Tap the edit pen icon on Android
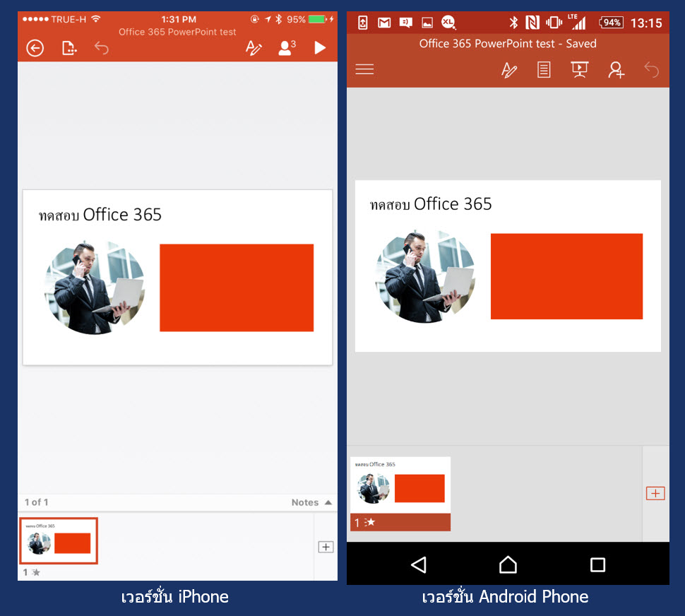Image resolution: width=685 pixels, height=616 pixels. [509, 70]
